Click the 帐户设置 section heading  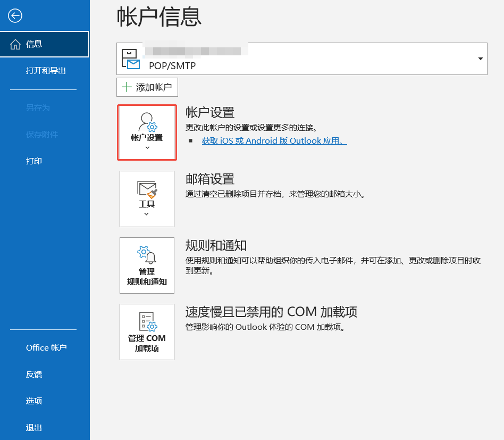coord(210,113)
